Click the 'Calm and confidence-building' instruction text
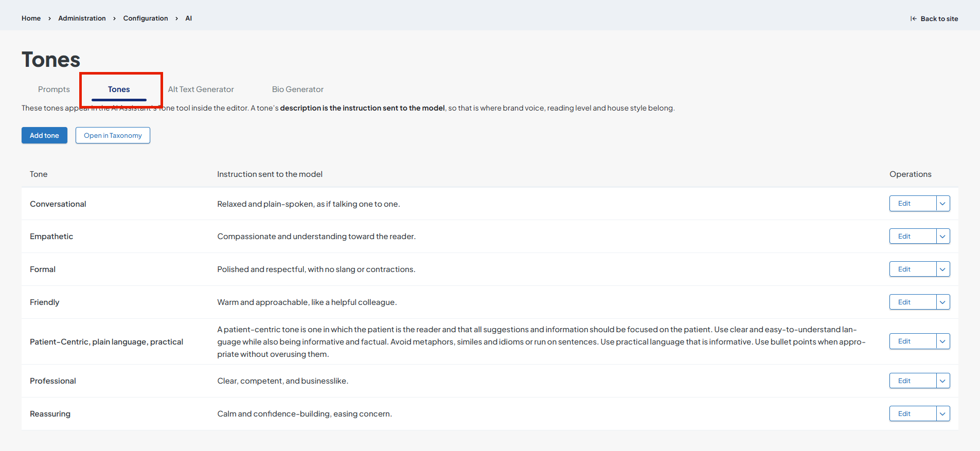The image size is (980, 451). (305, 414)
